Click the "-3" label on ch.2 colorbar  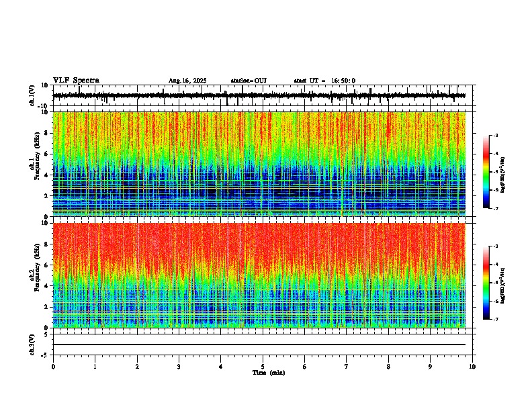495,246
